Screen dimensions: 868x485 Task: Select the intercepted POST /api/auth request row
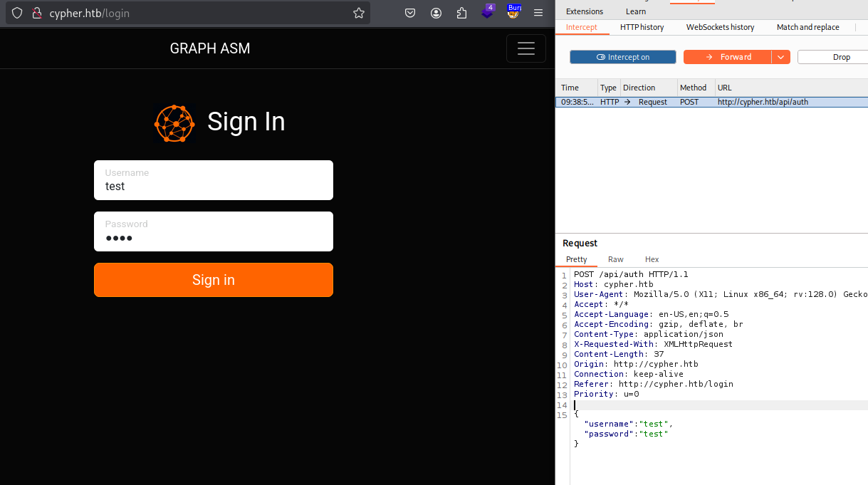[x=711, y=102]
